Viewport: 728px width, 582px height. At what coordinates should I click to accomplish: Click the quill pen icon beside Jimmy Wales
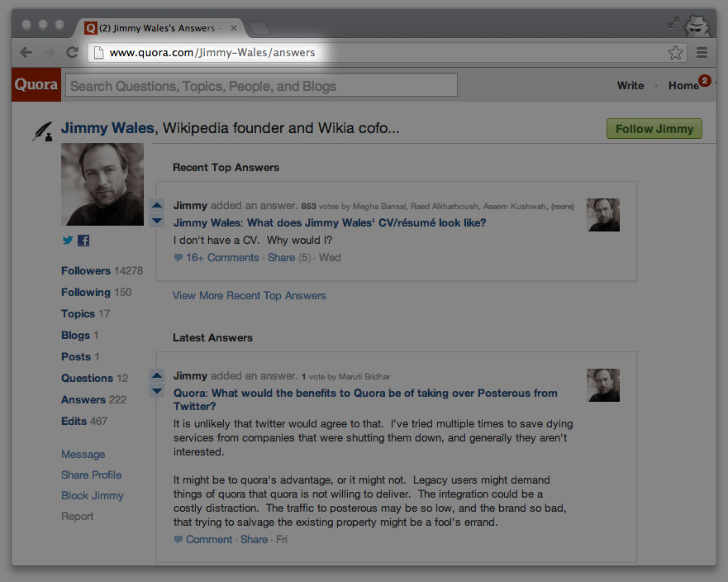coord(42,131)
